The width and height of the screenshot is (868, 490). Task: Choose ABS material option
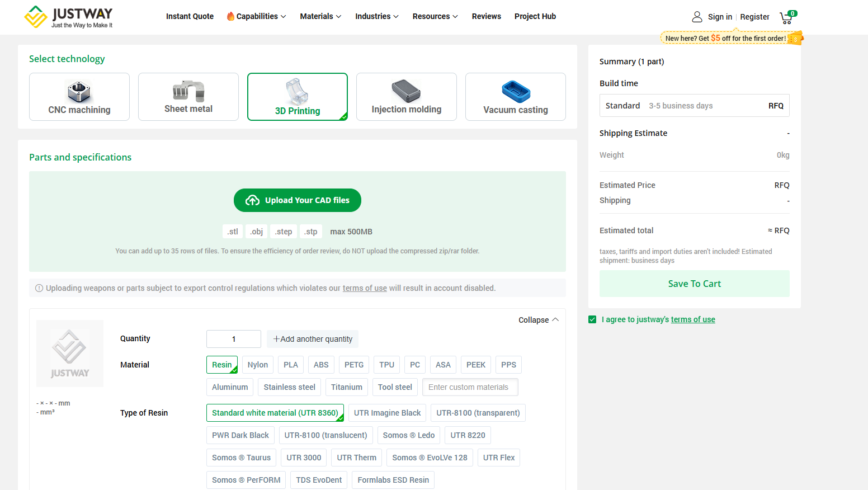(x=321, y=365)
